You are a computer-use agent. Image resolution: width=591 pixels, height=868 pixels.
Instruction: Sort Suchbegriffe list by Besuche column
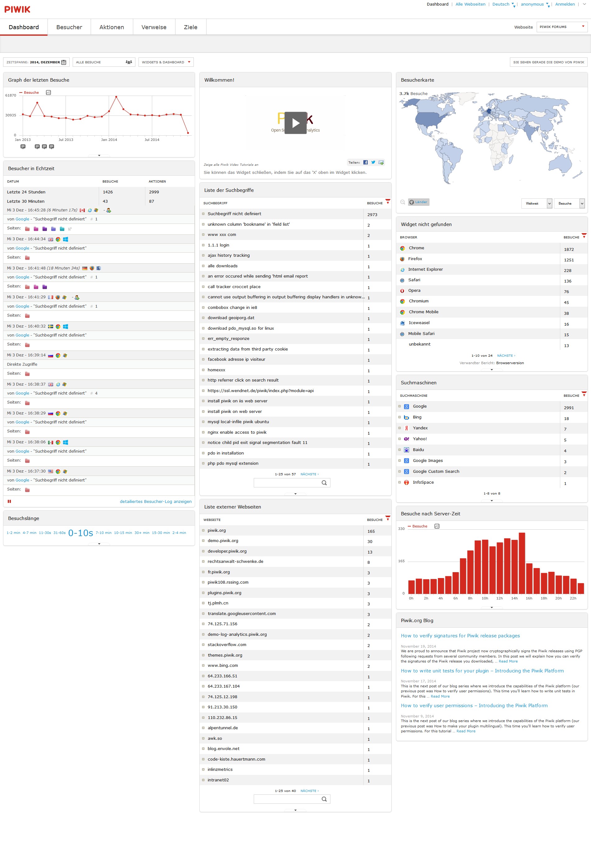(375, 203)
